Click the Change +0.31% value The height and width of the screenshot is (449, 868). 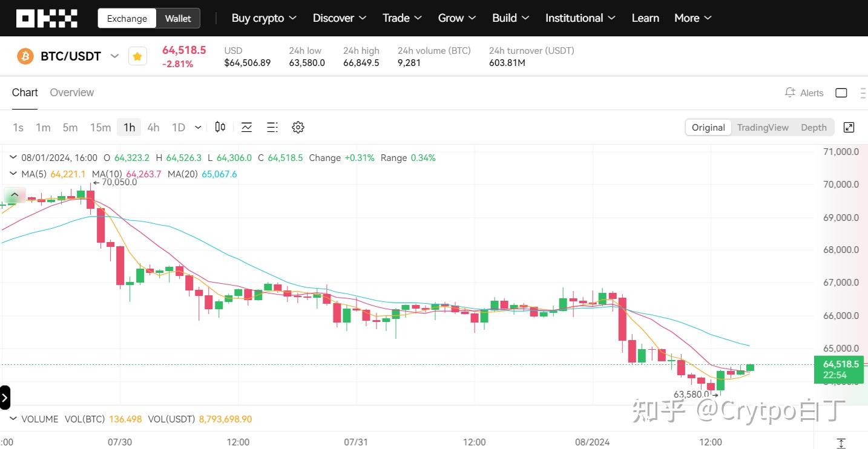[x=360, y=158]
